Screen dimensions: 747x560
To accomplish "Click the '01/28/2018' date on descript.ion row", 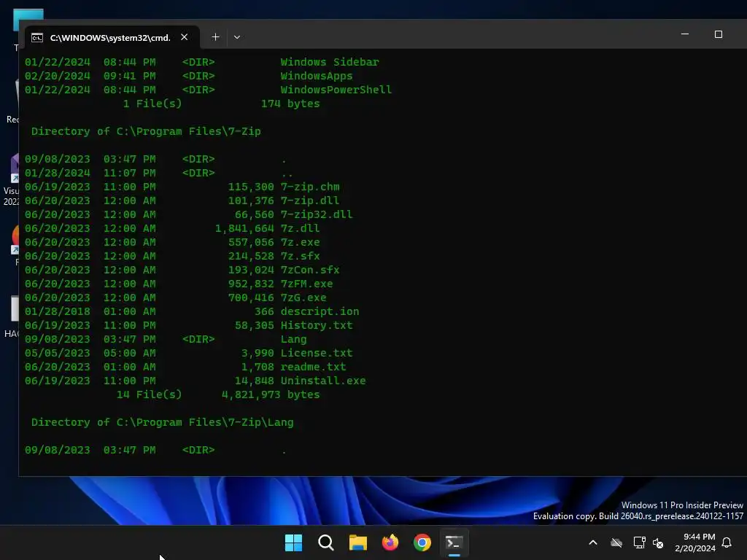I will (57, 311).
